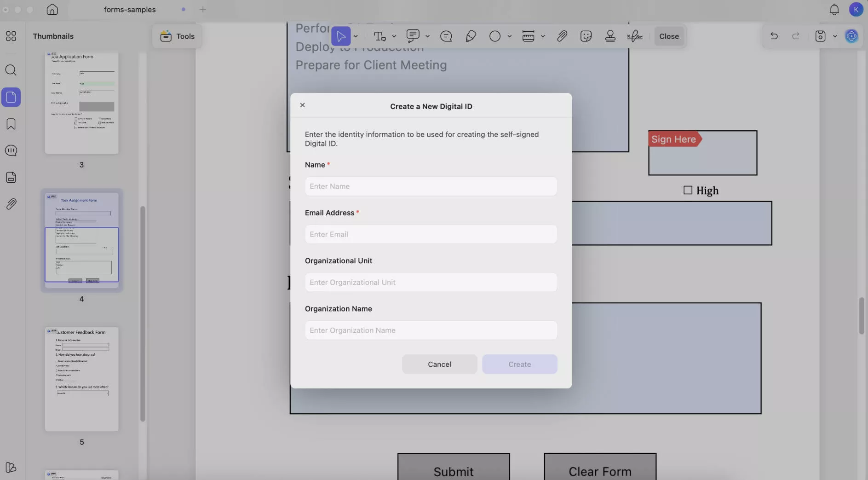The image size is (868, 480).
Task: Attach a file with the paperclip tool
Action: (562, 36)
